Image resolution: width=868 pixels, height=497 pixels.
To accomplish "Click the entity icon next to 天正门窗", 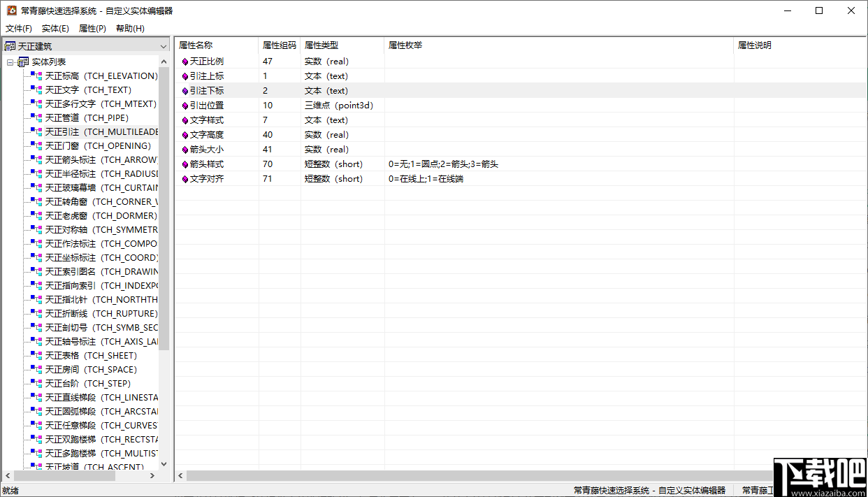I will (36, 145).
